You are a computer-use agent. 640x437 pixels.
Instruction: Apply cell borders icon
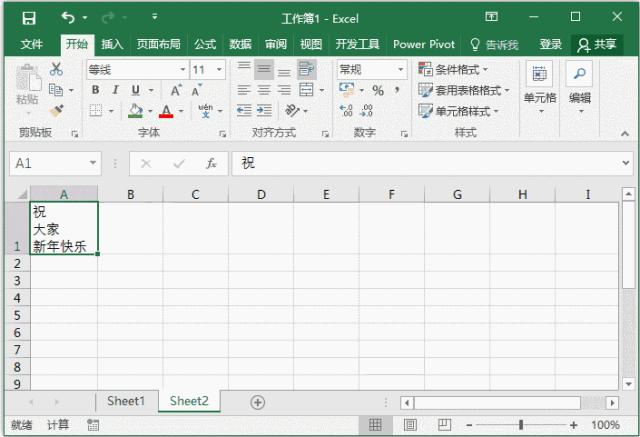point(96,110)
